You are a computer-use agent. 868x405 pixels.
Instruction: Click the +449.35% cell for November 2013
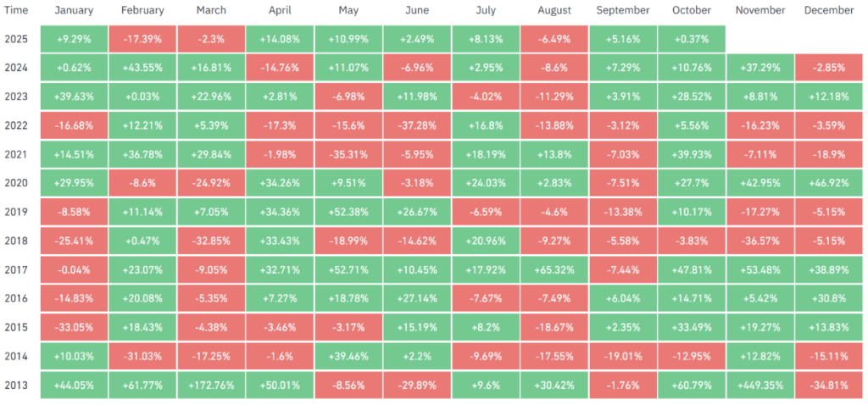(x=760, y=386)
